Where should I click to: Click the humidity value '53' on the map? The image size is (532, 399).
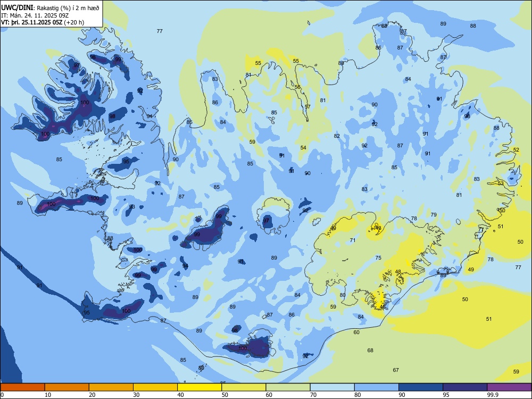click(501, 184)
